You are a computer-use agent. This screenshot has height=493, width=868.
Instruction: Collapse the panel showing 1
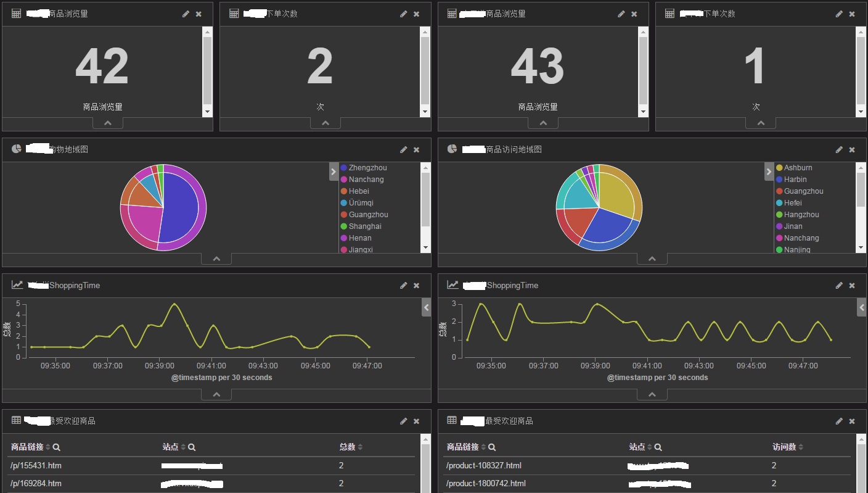coord(761,123)
